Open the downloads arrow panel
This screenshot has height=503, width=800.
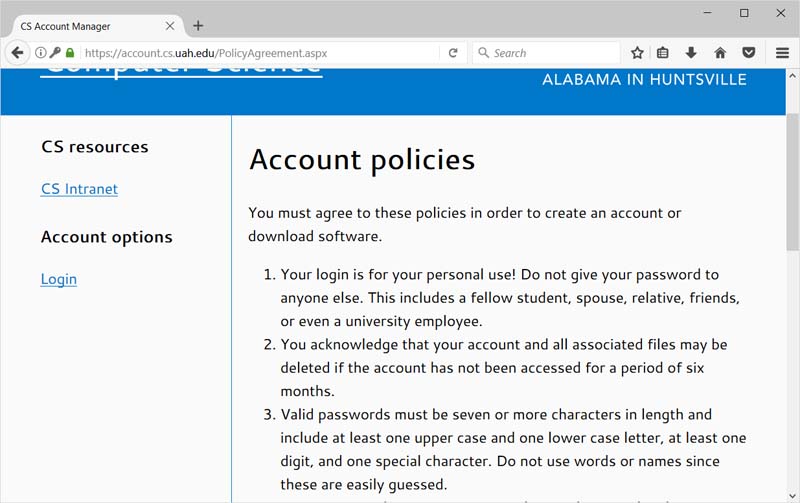[x=691, y=53]
